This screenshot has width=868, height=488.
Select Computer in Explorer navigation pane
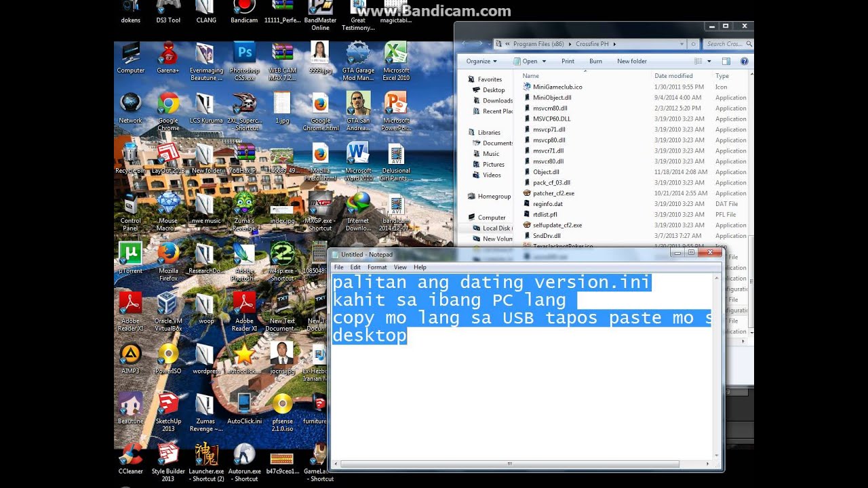pos(491,218)
